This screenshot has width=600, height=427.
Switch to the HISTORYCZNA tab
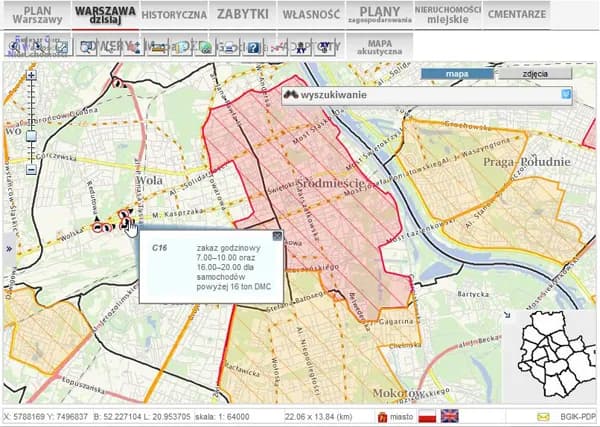174,15
